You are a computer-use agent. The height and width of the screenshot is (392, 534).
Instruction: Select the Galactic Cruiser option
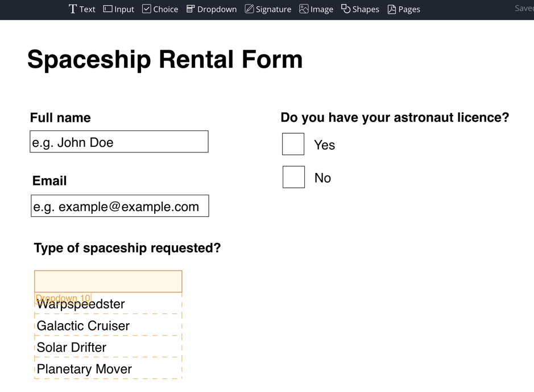[83, 326]
